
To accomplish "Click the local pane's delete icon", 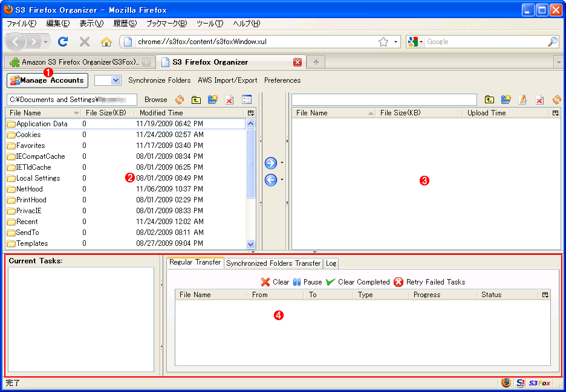I will point(229,100).
